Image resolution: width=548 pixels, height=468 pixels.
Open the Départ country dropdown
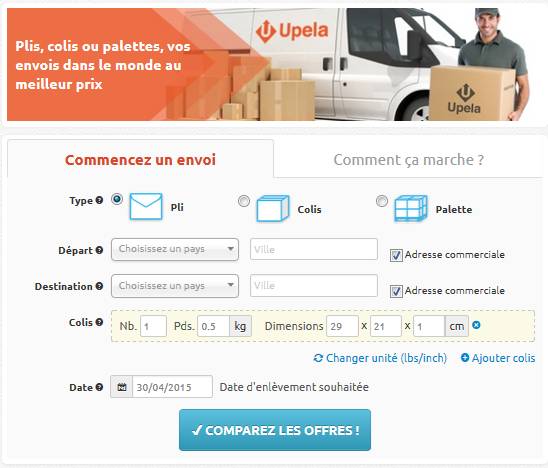175,250
